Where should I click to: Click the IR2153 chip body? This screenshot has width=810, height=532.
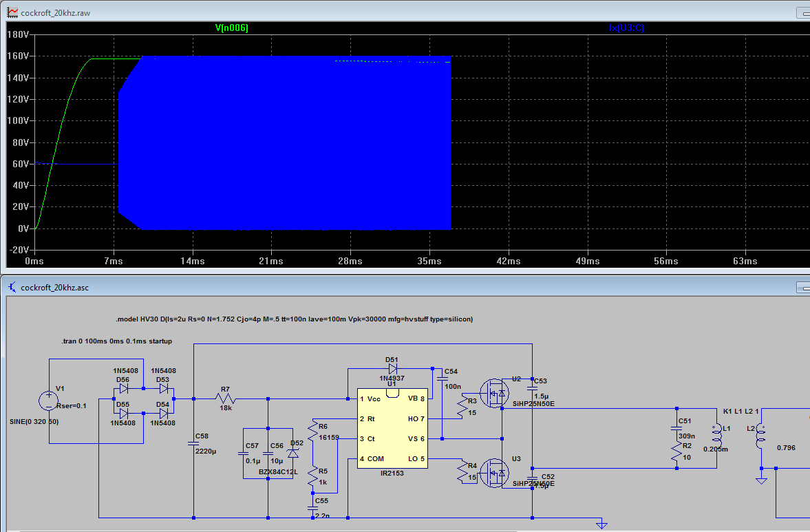[x=392, y=428]
